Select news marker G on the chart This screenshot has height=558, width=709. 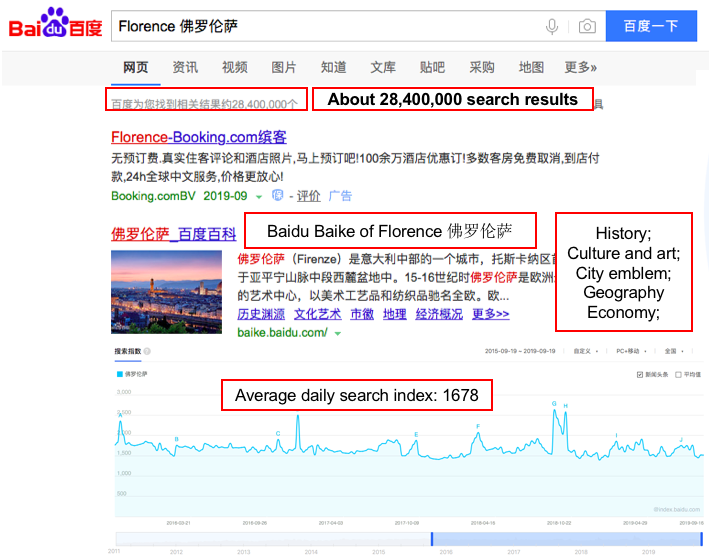coord(554,403)
